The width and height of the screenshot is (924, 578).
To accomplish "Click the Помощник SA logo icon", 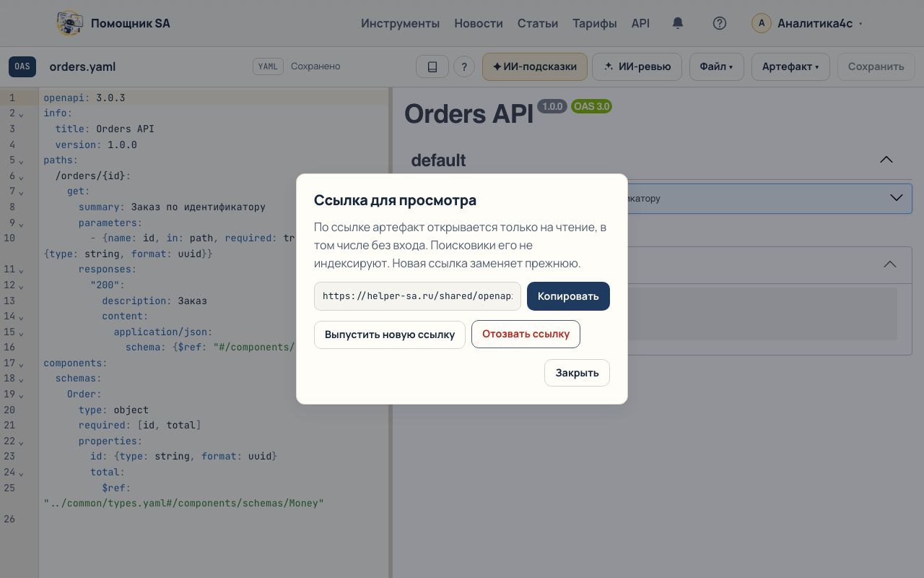I will point(69,23).
